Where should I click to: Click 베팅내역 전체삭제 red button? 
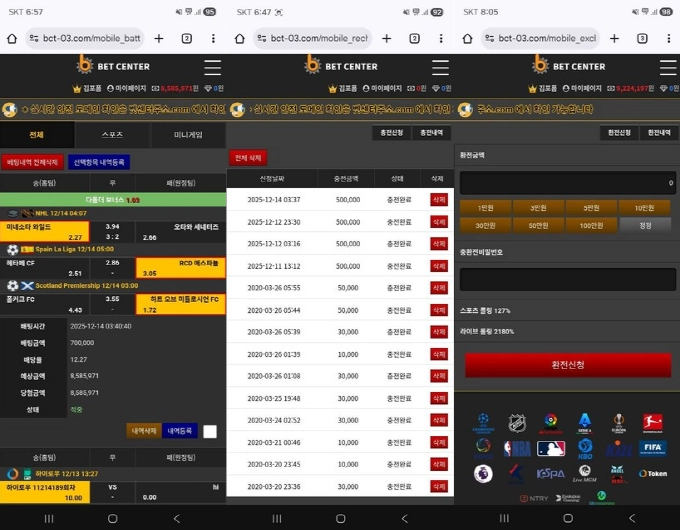pyautogui.click(x=32, y=162)
